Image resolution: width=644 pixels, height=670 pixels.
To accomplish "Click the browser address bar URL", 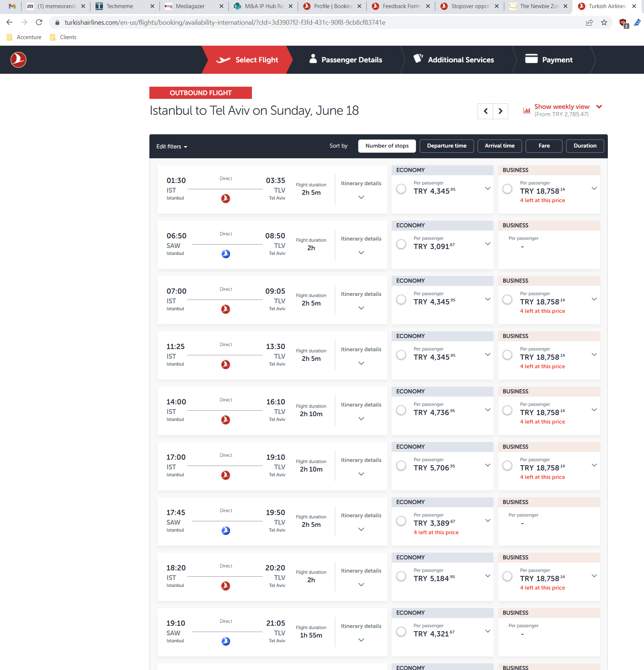I will (x=225, y=23).
